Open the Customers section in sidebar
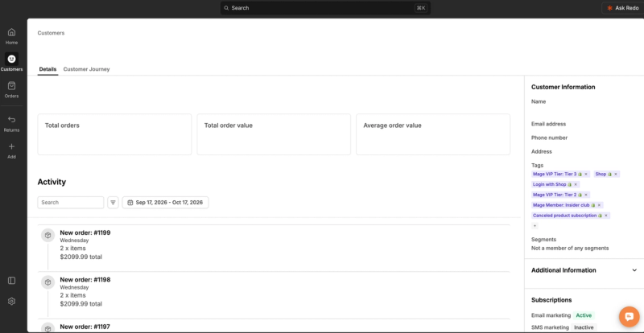 tap(11, 63)
